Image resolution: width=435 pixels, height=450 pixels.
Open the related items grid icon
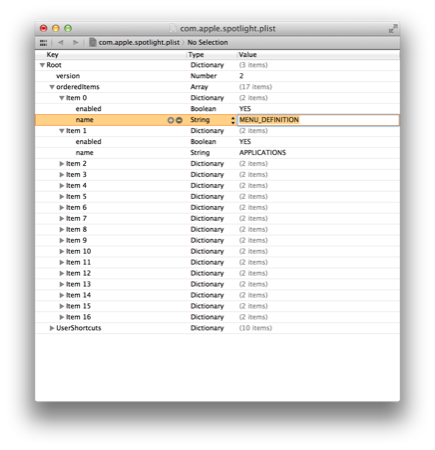pyautogui.click(x=43, y=43)
